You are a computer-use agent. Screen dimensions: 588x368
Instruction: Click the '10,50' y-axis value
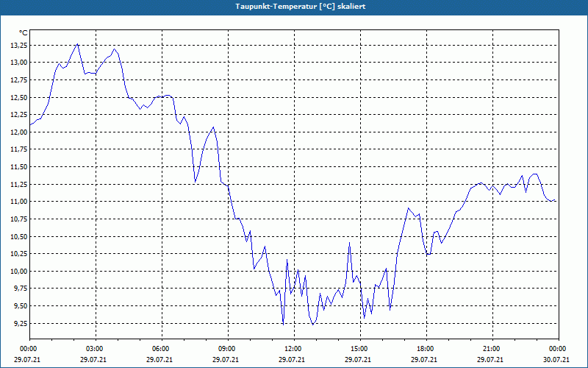pyautogui.click(x=20, y=236)
